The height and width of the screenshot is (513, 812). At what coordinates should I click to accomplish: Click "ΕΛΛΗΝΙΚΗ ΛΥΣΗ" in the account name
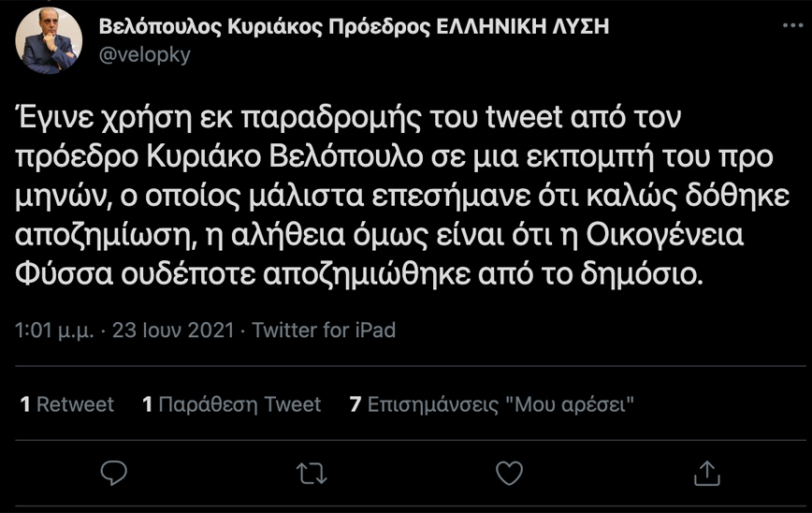tap(524, 27)
